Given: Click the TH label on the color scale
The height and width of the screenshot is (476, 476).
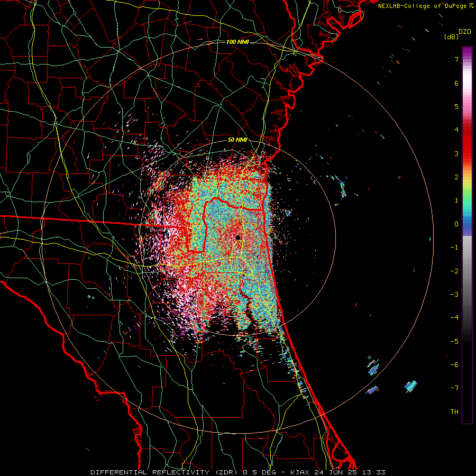Looking at the screenshot, I should pos(454,412).
